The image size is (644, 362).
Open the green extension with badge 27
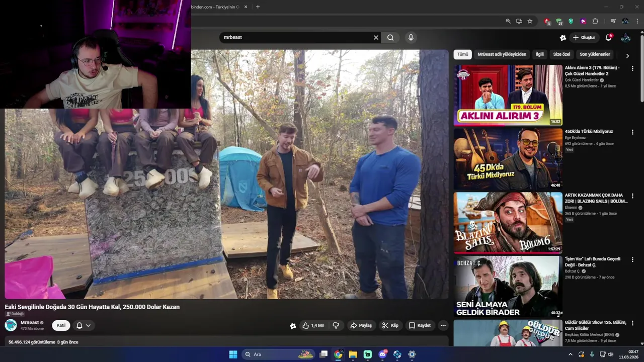tap(559, 21)
